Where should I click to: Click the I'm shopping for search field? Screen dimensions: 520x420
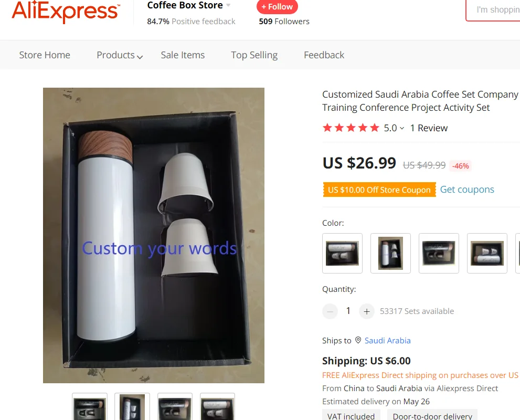(x=493, y=10)
